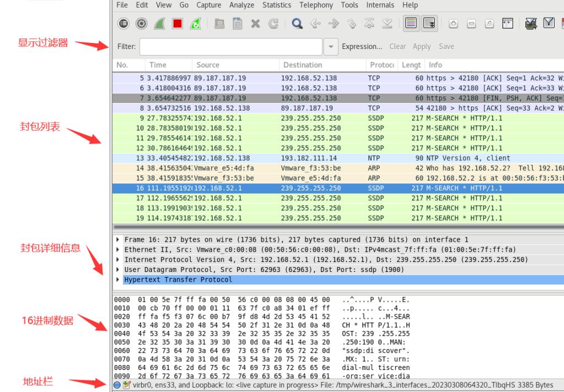Open the Analyze menu
The width and height of the screenshot is (564, 392).
[242, 5]
